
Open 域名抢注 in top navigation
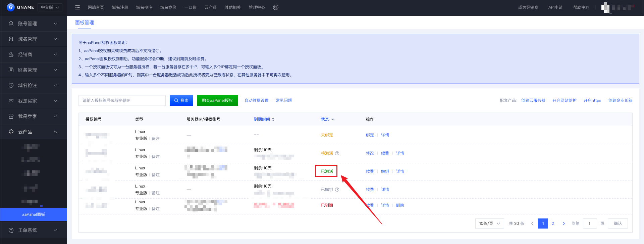pos(144,7)
